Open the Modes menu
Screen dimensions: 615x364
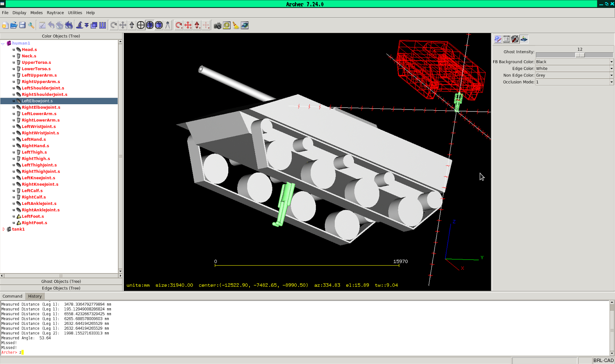pos(37,13)
